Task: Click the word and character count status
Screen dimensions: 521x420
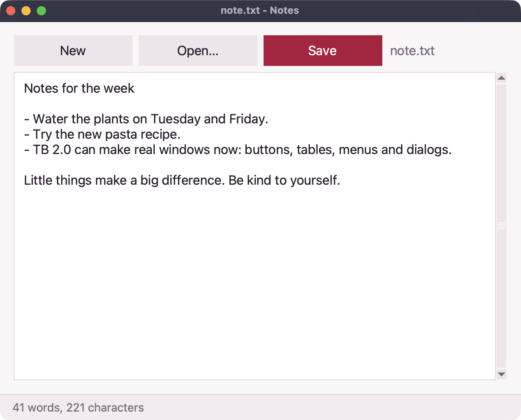Action: 78,407
